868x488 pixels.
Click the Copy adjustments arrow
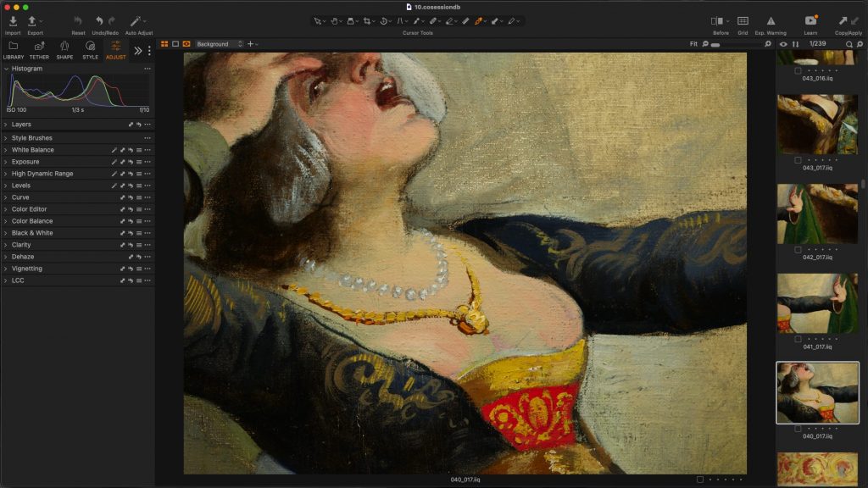843,20
